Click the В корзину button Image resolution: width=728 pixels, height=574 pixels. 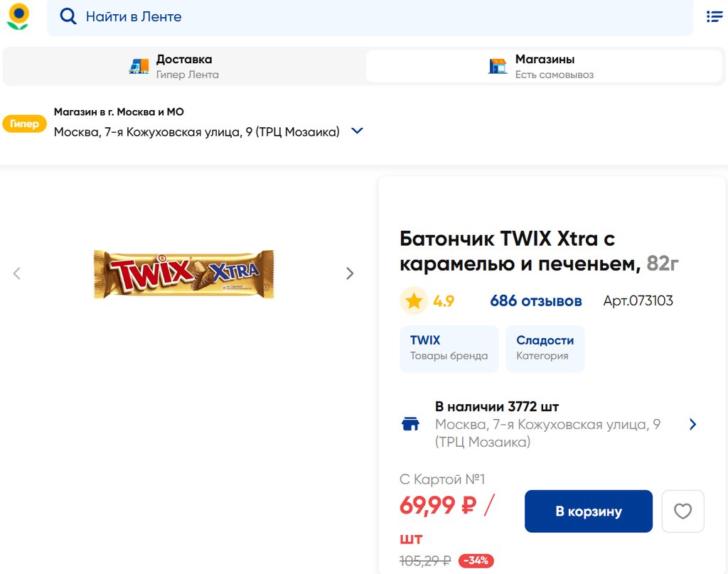[588, 511]
